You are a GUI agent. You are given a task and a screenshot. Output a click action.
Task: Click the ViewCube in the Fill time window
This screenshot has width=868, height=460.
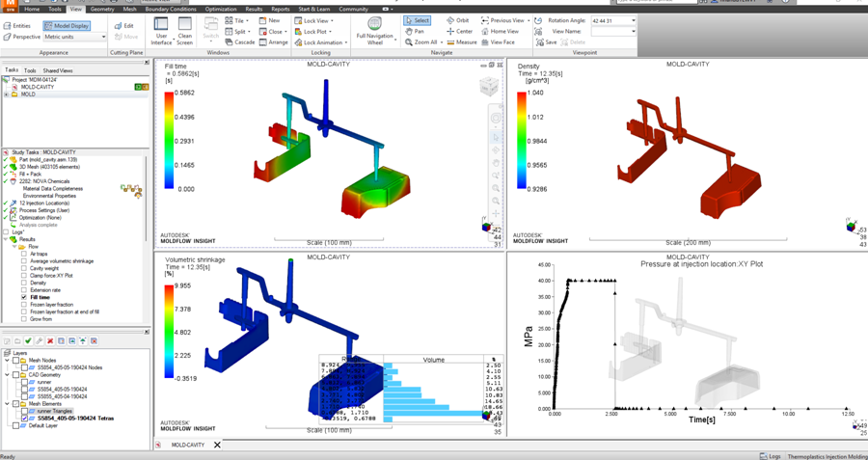pos(489,87)
